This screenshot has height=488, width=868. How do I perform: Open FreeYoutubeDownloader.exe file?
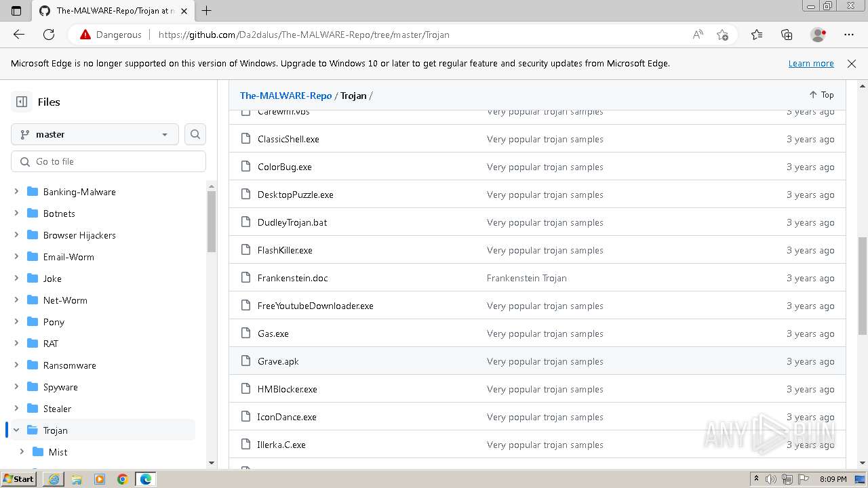click(x=315, y=306)
